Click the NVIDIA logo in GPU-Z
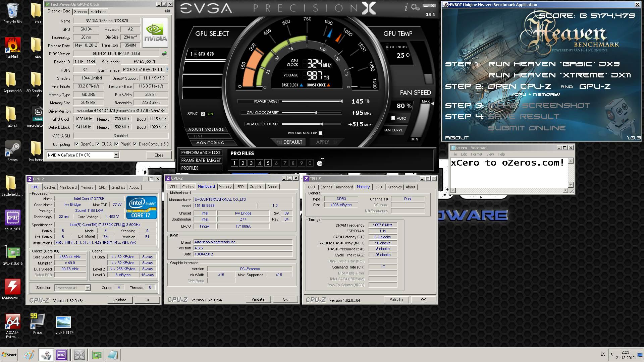 [x=155, y=33]
